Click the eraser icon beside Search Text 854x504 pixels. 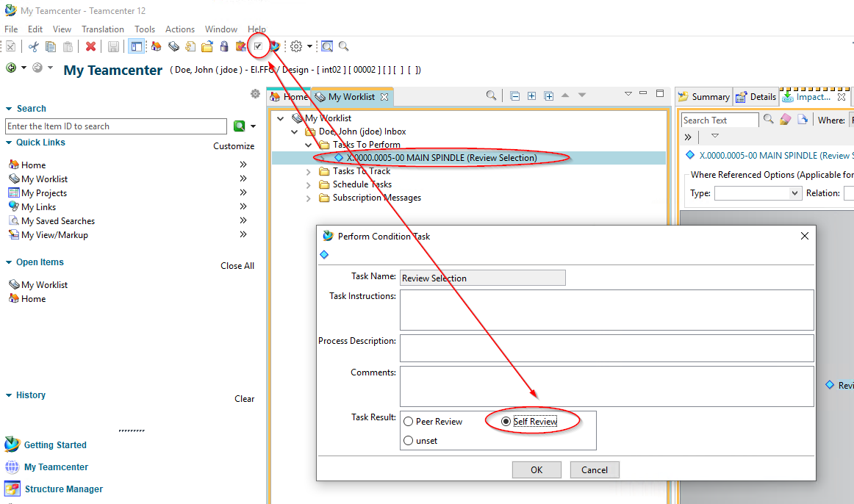[x=786, y=120]
